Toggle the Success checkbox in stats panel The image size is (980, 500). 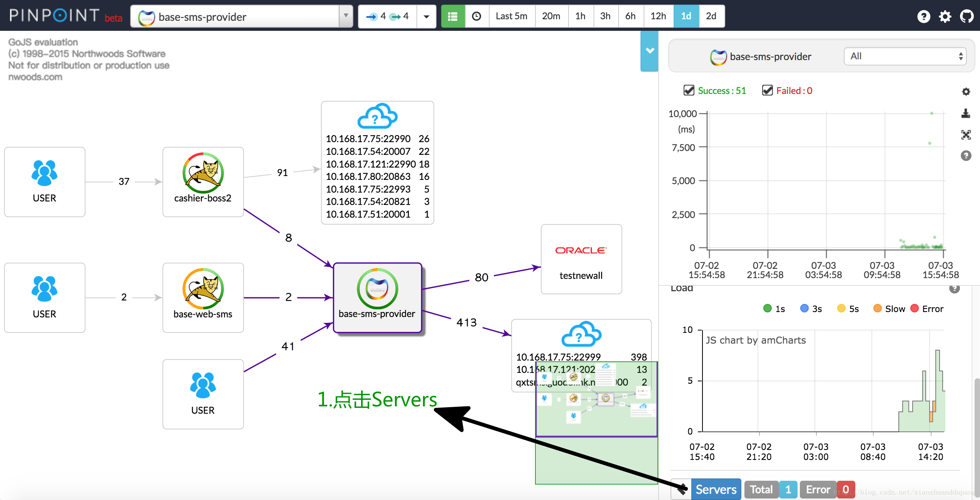point(688,91)
